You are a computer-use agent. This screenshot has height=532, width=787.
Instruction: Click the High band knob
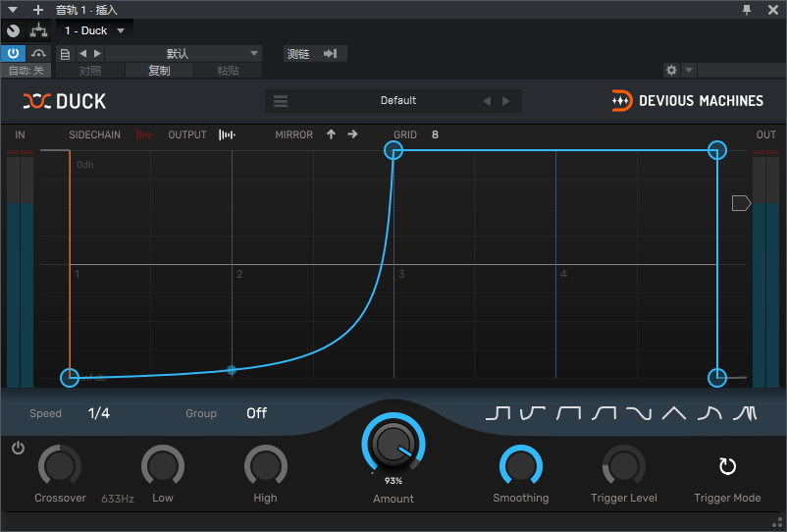(x=266, y=466)
